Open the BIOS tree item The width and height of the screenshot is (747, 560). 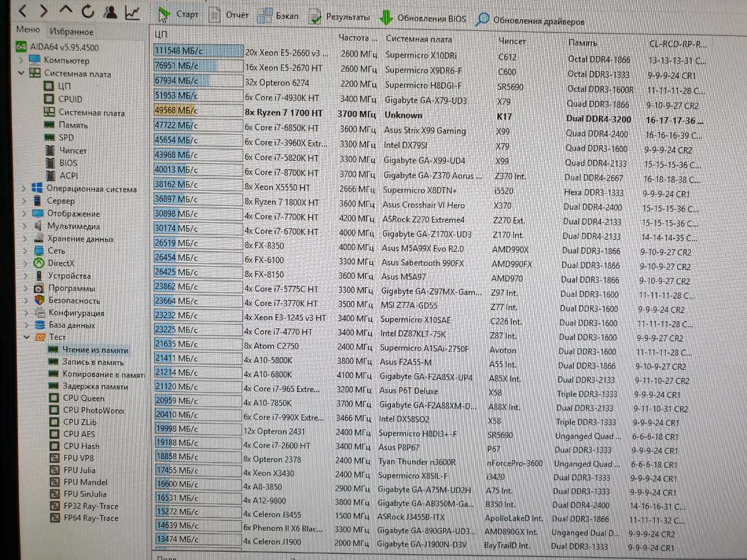click(x=61, y=163)
